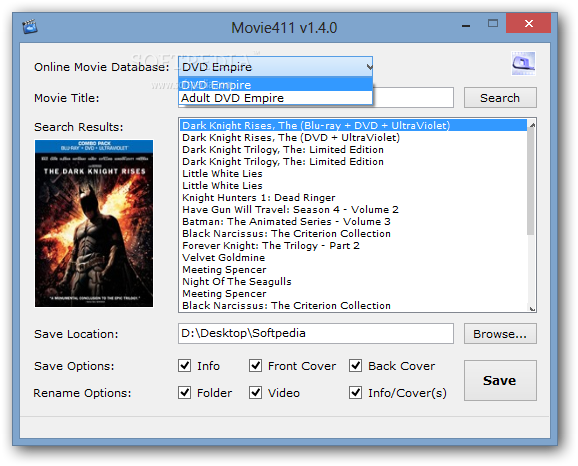Toggle the Video rename checkbox

[x=255, y=393]
